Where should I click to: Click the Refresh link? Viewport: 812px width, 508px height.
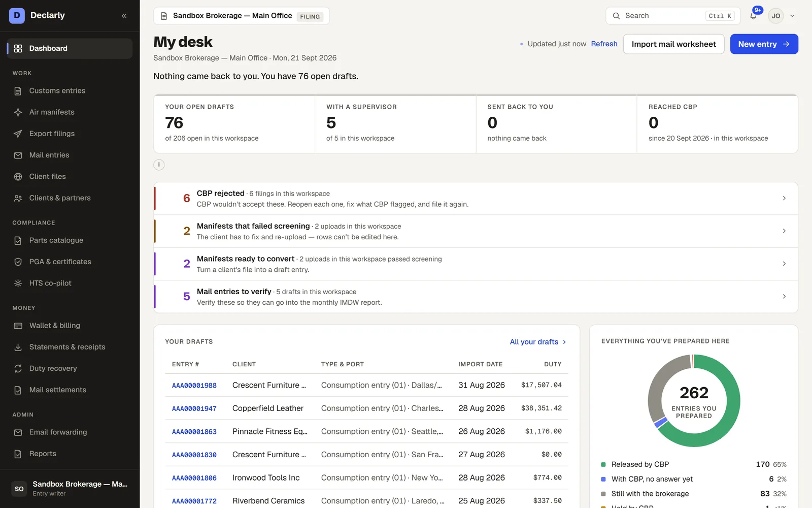tap(604, 44)
